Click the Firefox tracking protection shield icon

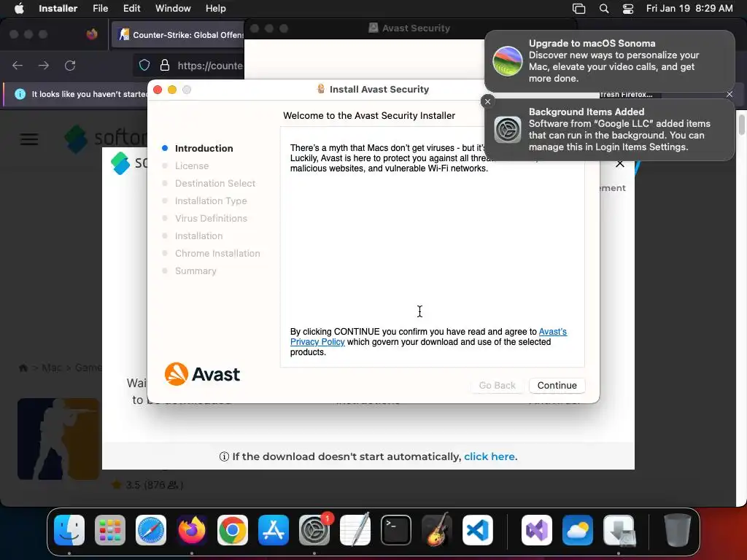click(x=144, y=65)
